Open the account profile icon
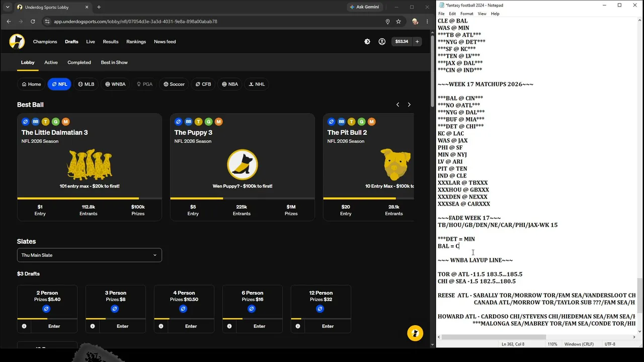The image size is (644, 362). click(x=382, y=42)
